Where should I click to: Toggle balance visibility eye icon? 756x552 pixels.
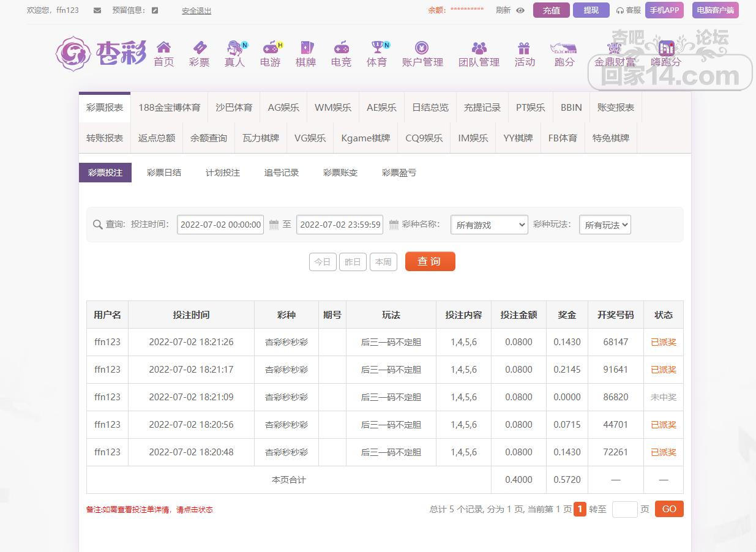click(x=520, y=10)
